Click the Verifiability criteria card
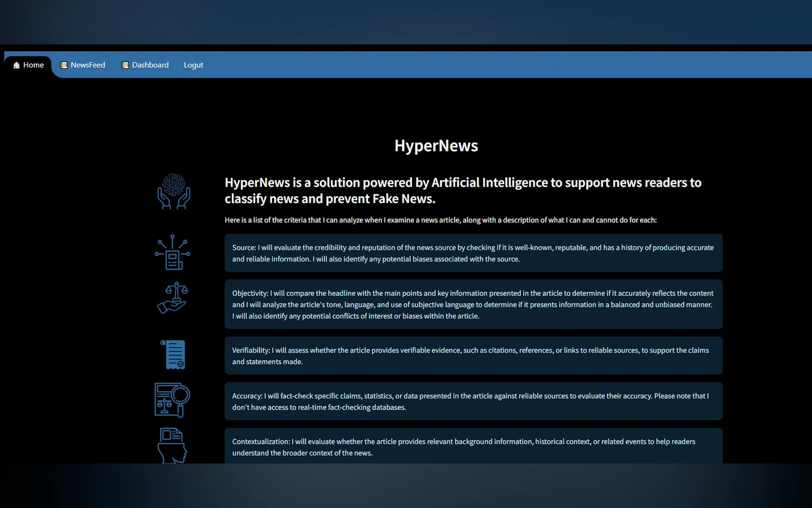 coord(473,356)
